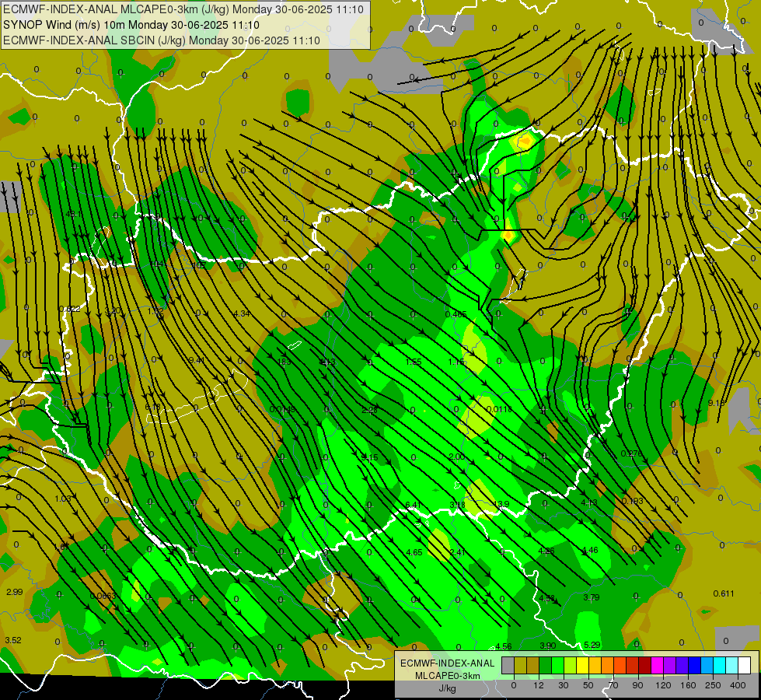This screenshot has height=700, width=761.
Task: Click the map value '2.28'
Action: click(370, 410)
